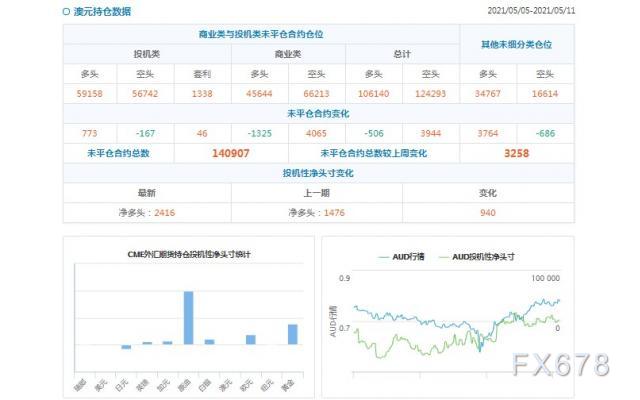Toggle the AUD行情 legend entry
The image size is (640, 400).
pyautogui.click(x=402, y=257)
